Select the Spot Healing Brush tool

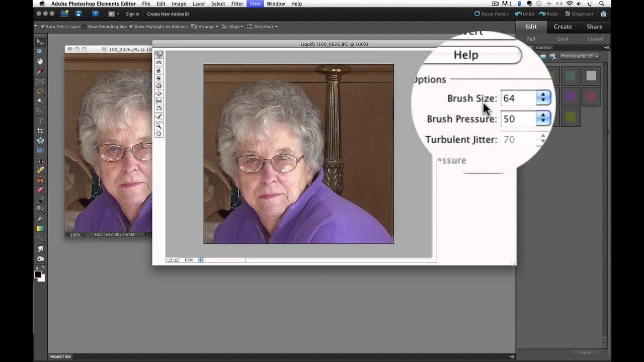[x=40, y=170]
